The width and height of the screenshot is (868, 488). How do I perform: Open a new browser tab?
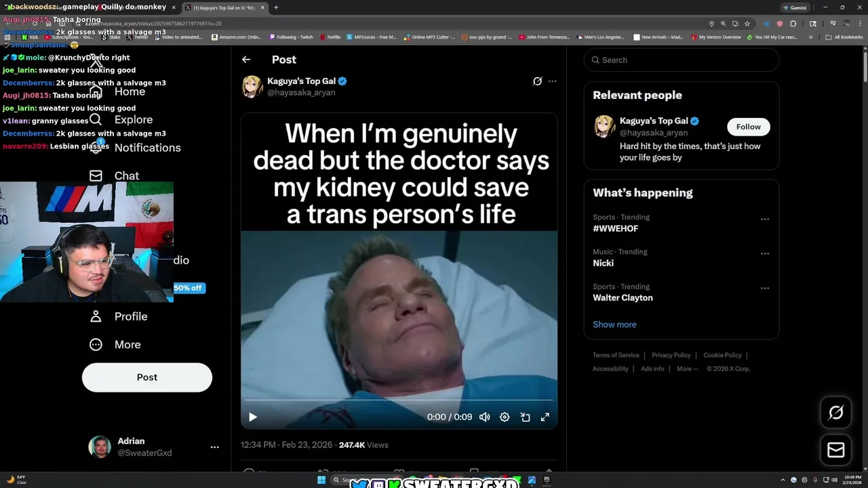pos(276,7)
